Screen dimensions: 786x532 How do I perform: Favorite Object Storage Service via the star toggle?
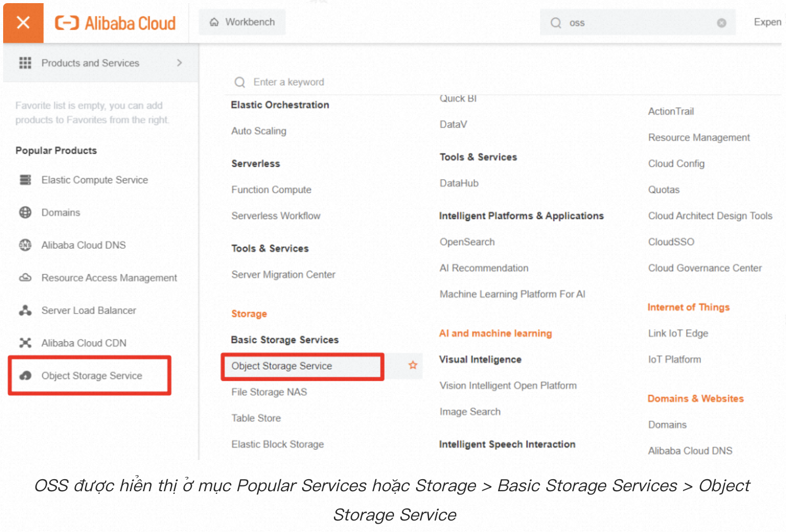(413, 365)
